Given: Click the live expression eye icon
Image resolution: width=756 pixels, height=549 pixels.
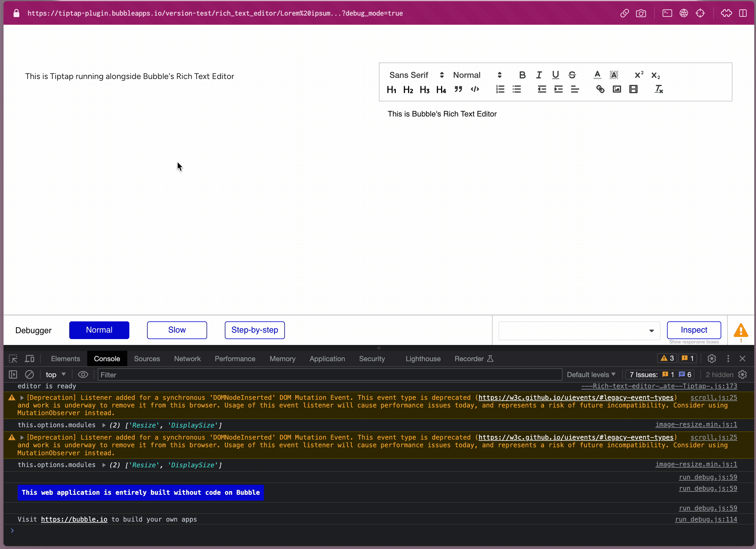Looking at the screenshot, I should tap(83, 374).
